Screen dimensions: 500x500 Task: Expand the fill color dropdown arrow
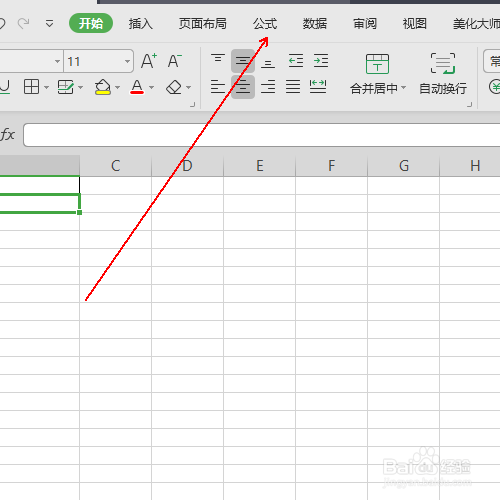click(x=117, y=87)
